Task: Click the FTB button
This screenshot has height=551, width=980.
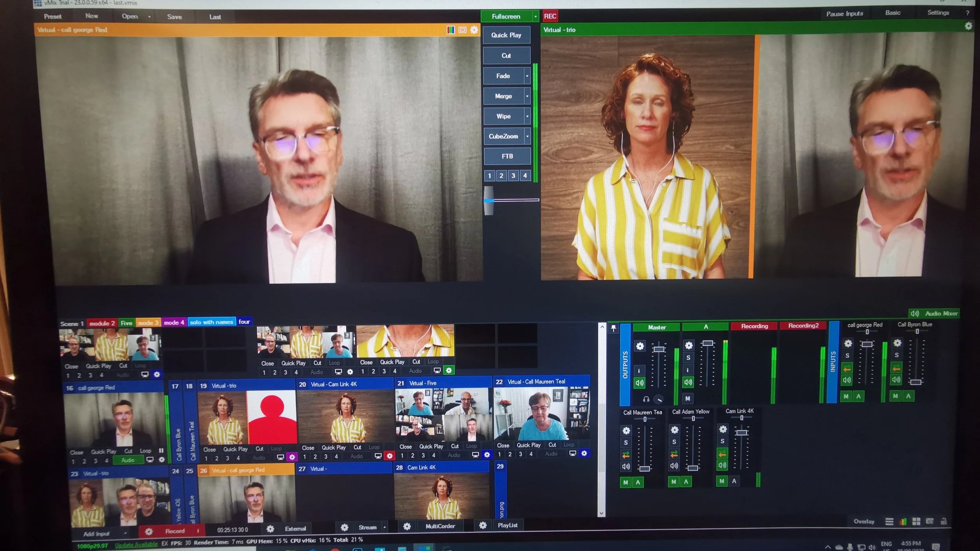Action: pyautogui.click(x=507, y=156)
